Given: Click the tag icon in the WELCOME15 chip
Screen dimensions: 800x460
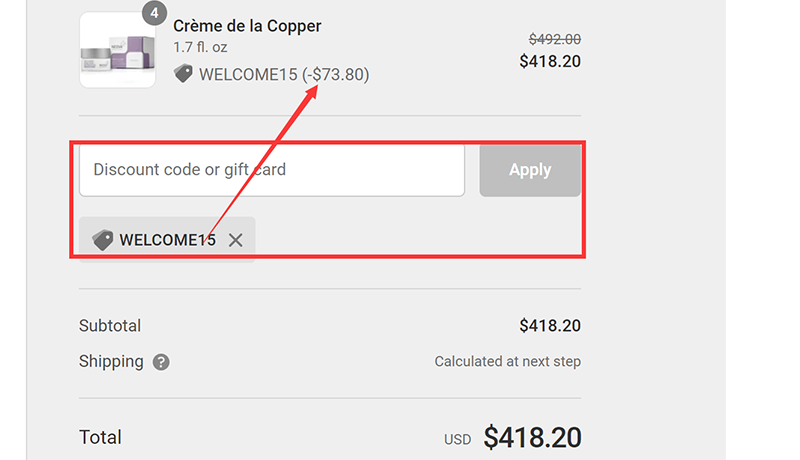Looking at the screenshot, I should [102, 240].
